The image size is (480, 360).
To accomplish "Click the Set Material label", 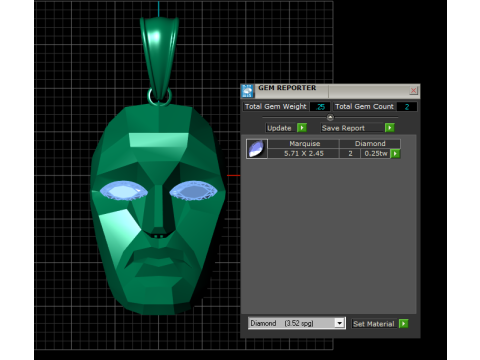I will (374, 324).
